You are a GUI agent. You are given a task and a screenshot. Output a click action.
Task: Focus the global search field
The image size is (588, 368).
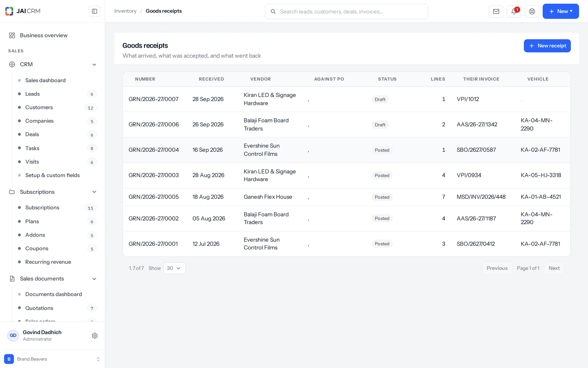(346, 11)
